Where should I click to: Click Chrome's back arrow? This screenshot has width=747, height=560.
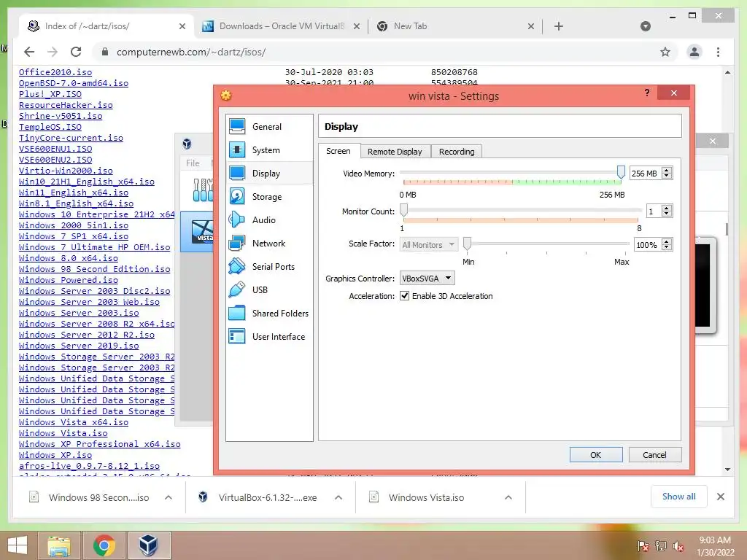coord(29,52)
